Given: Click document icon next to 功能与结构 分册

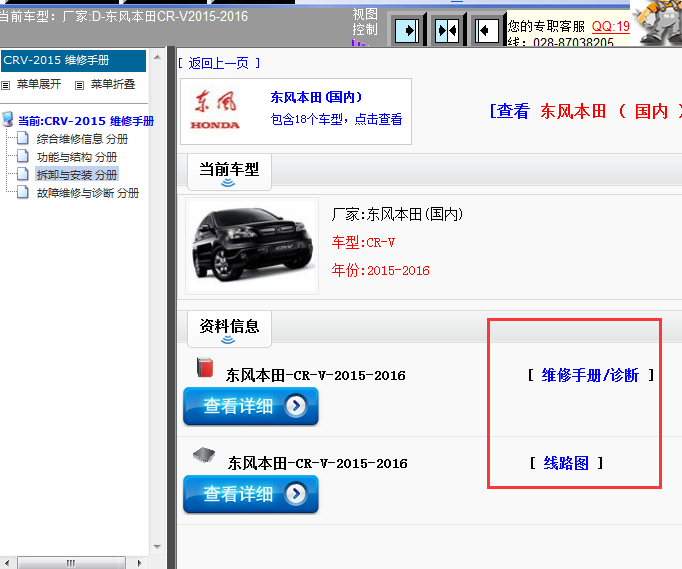Looking at the screenshot, I should click(23, 156).
